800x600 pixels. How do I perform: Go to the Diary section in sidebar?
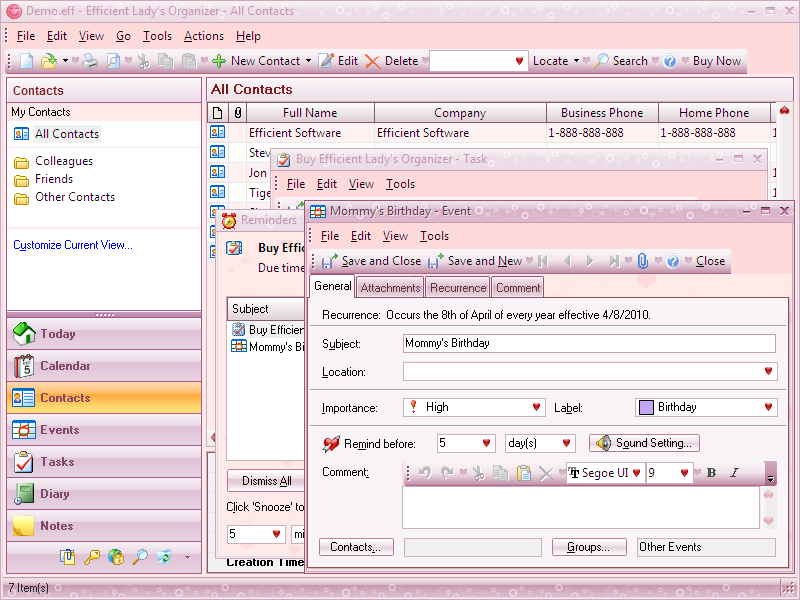click(x=55, y=494)
